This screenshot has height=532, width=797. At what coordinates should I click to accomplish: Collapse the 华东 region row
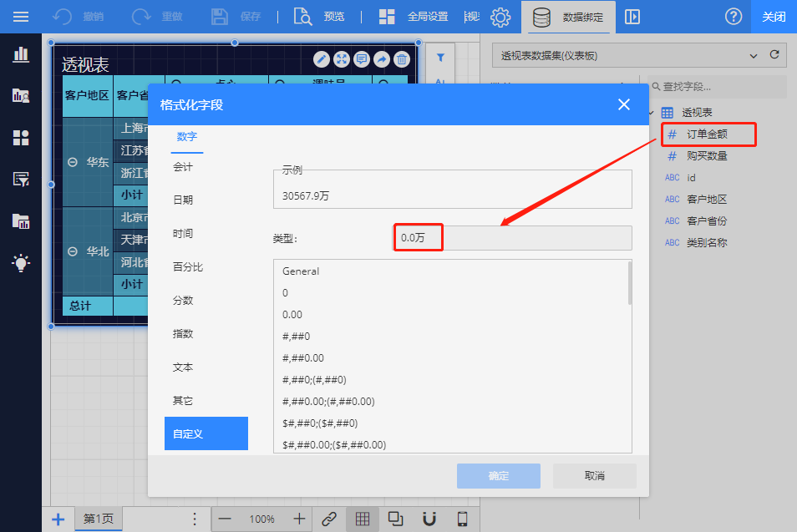74,162
